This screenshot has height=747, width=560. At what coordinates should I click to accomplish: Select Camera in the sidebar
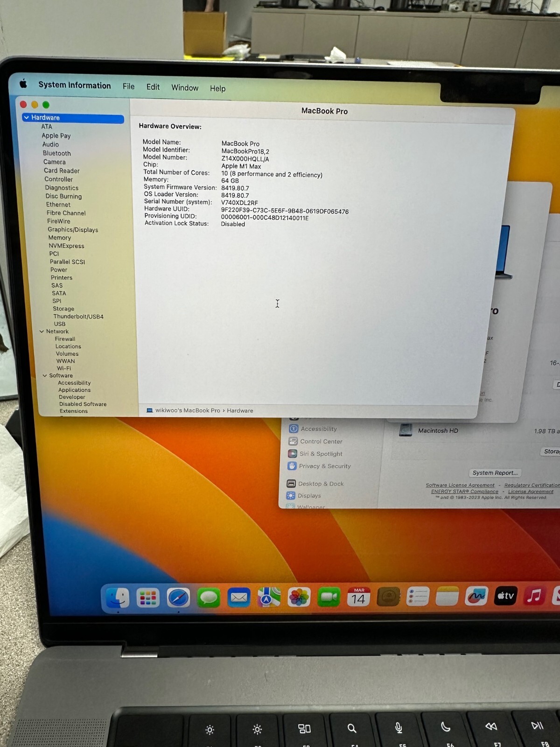[55, 162]
